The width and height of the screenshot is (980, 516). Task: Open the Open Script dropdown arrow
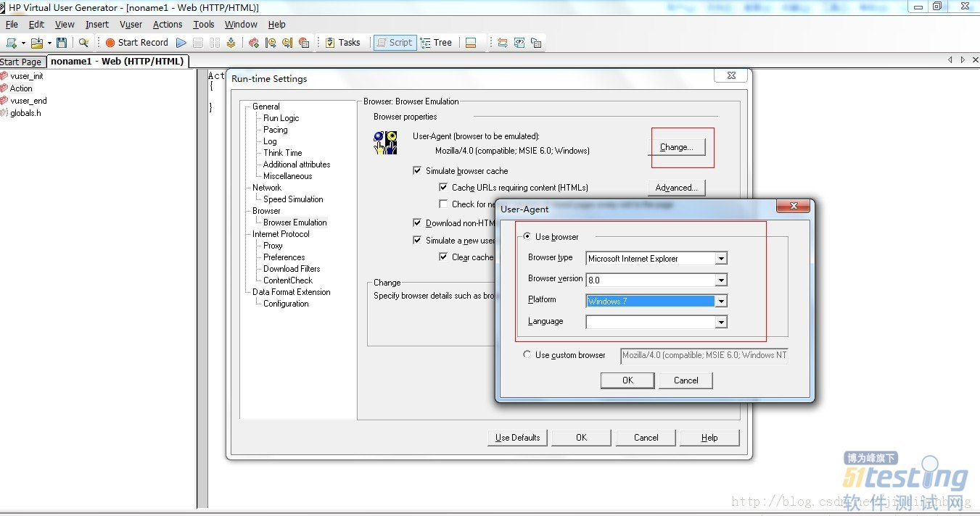point(49,43)
